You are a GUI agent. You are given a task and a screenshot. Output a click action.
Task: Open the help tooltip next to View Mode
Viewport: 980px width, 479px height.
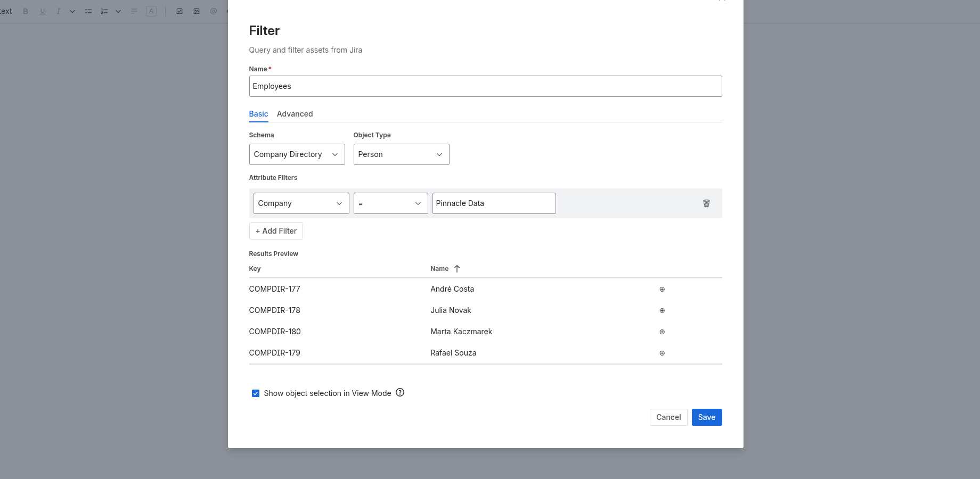tap(400, 392)
